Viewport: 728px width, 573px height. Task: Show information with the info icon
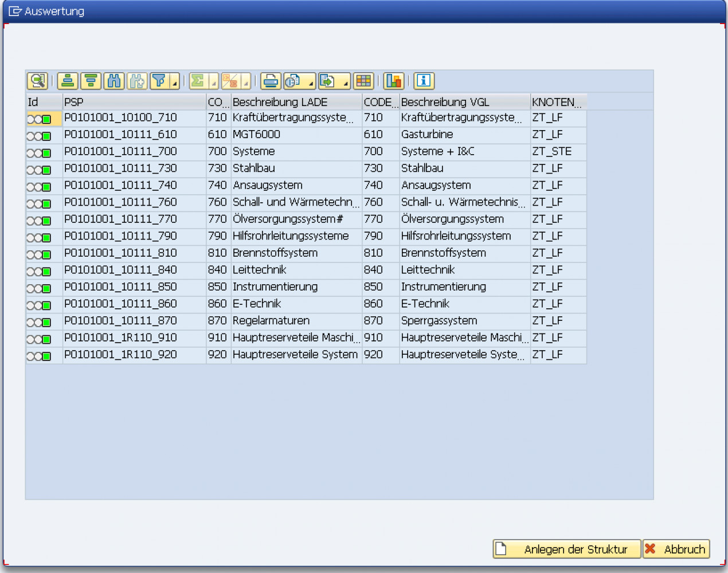tap(424, 81)
